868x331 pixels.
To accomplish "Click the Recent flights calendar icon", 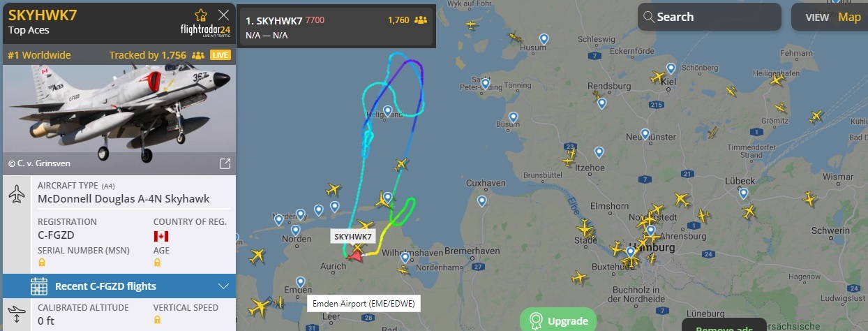I will [39, 286].
